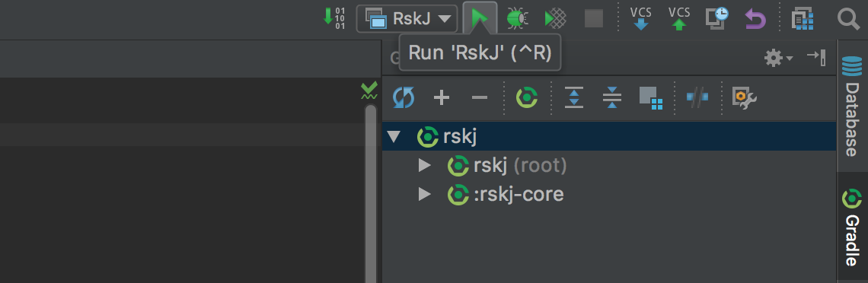Open the Project Structure icon
The height and width of the screenshot is (283, 868).
click(x=802, y=19)
